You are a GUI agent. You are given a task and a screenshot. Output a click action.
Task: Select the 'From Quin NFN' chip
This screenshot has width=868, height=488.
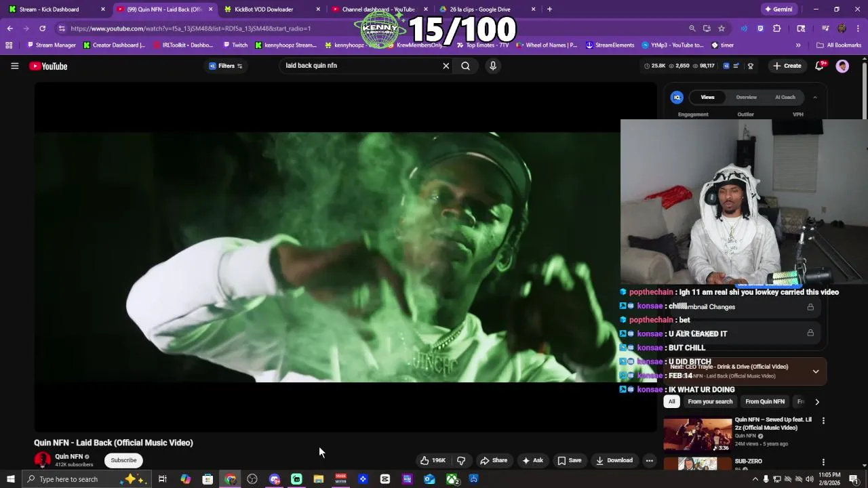pyautogui.click(x=765, y=401)
